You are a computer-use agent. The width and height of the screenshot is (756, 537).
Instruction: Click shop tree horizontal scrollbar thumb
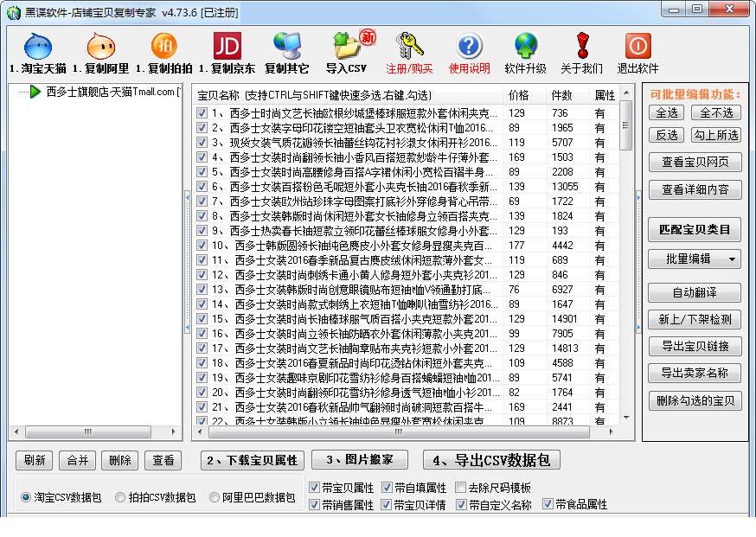(x=88, y=432)
